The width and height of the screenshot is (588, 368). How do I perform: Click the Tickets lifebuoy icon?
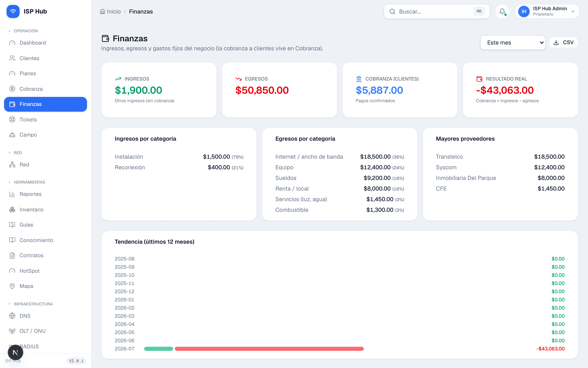pos(12,120)
